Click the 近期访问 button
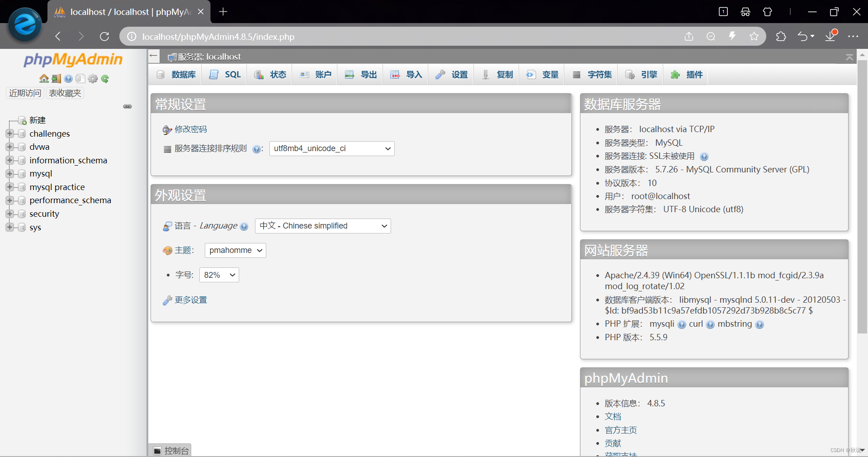868x457 pixels. [x=25, y=93]
